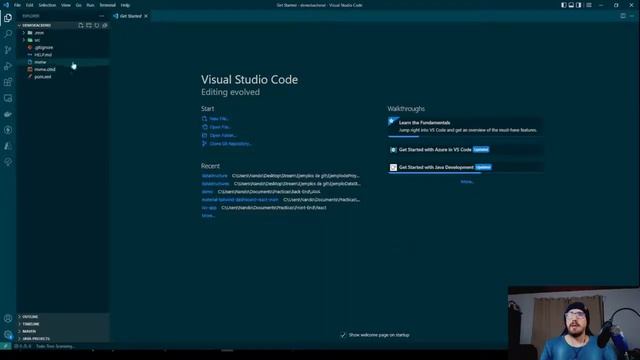The image size is (640, 360).
Task: Toggle Show welcome page on startup checkbox
Action: pyautogui.click(x=343, y=335)
